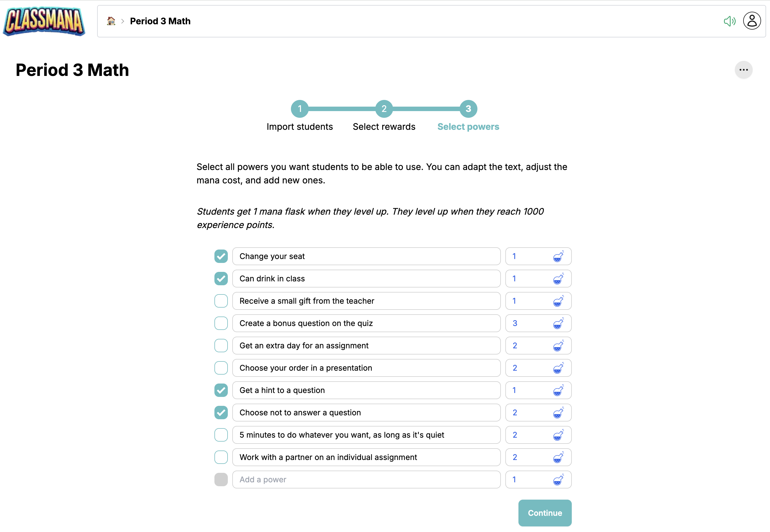Mute sound with the speaker icon

[729, 21]
